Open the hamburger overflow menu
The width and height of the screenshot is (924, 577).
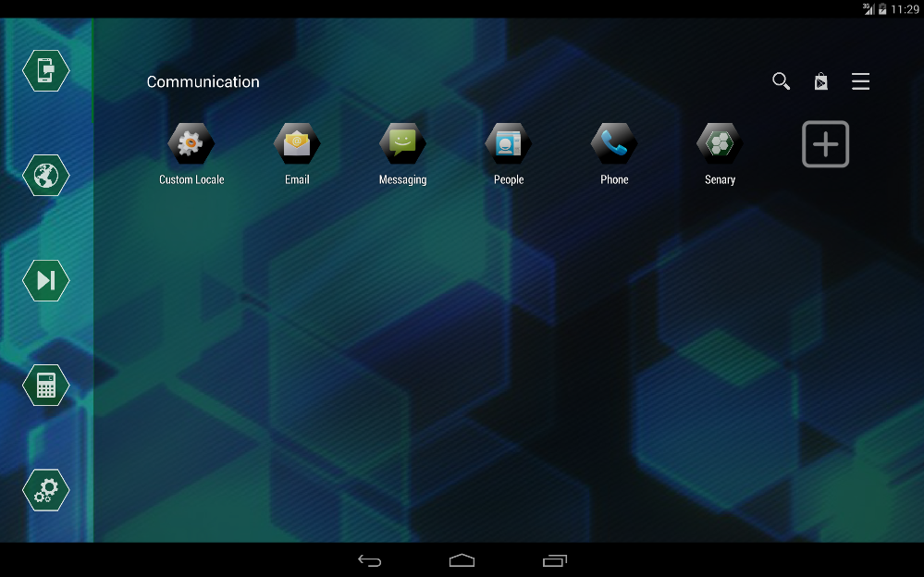(x=860, y=81)
